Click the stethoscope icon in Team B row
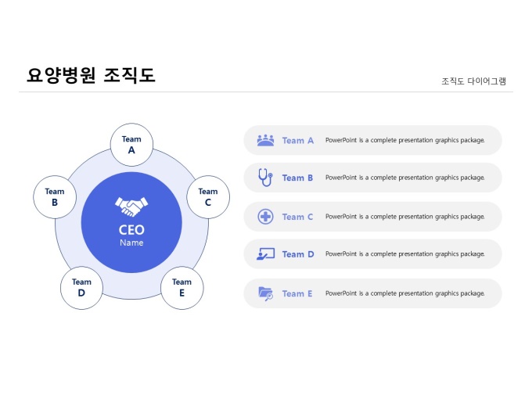 point(265,178)
